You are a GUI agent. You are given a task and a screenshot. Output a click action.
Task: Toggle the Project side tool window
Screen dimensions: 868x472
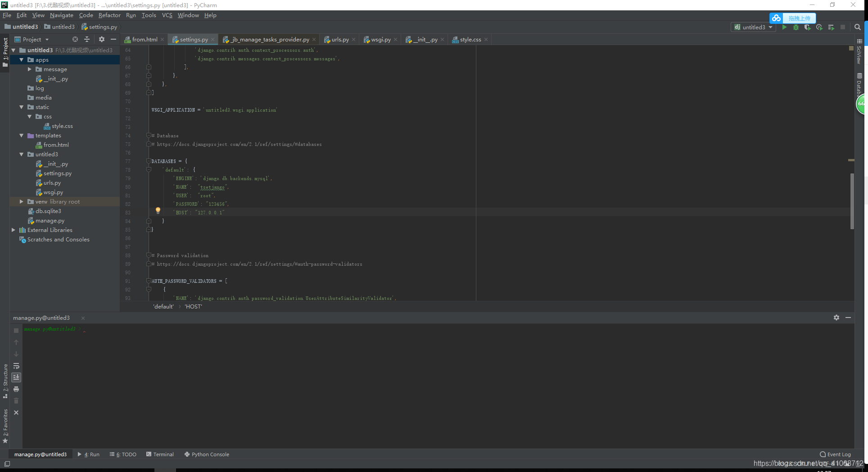coord(5,52)
